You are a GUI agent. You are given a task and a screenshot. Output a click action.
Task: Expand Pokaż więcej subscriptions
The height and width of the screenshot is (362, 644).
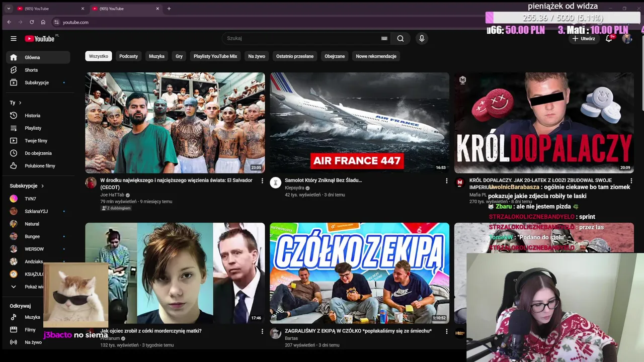(25, 287)
